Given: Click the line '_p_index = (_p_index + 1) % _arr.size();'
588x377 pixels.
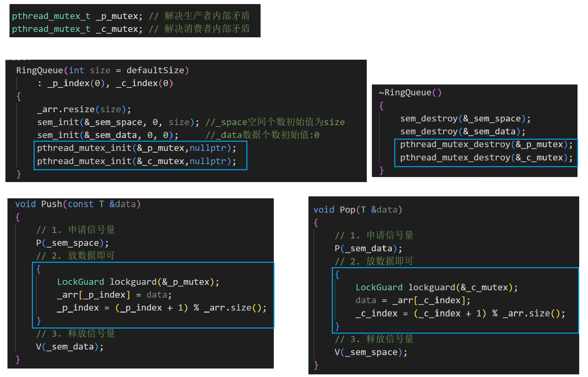Looking at the screenshot, I should tap(162, 308).
